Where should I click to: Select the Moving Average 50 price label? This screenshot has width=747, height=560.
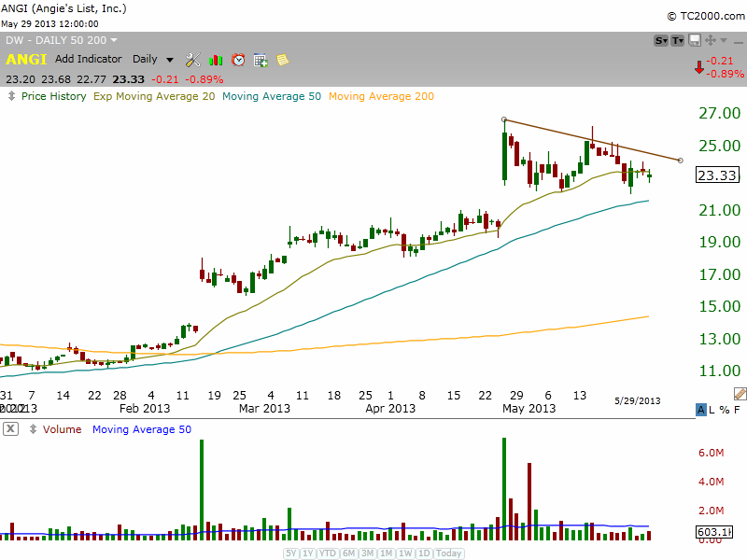(x=272, y=96)
